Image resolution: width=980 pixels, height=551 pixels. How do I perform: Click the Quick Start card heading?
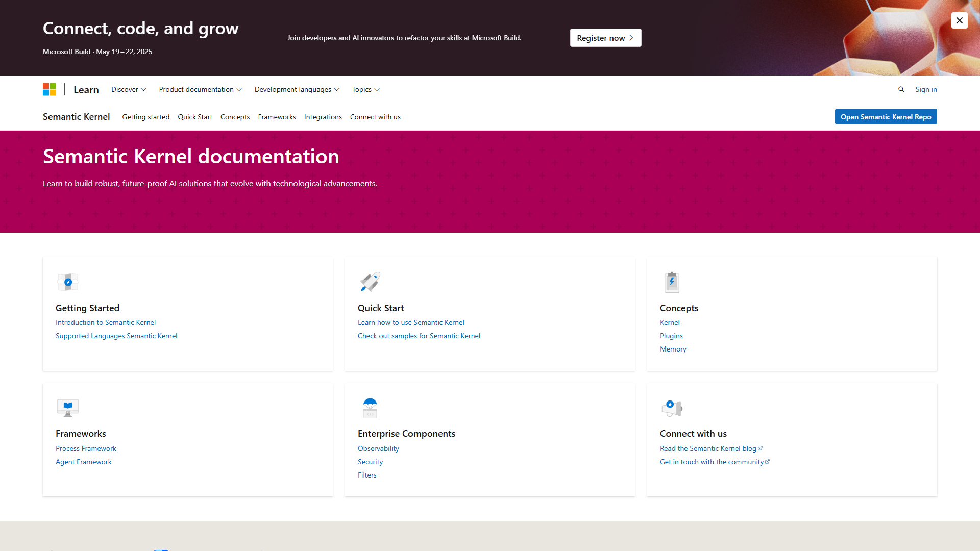coord(381,308)
